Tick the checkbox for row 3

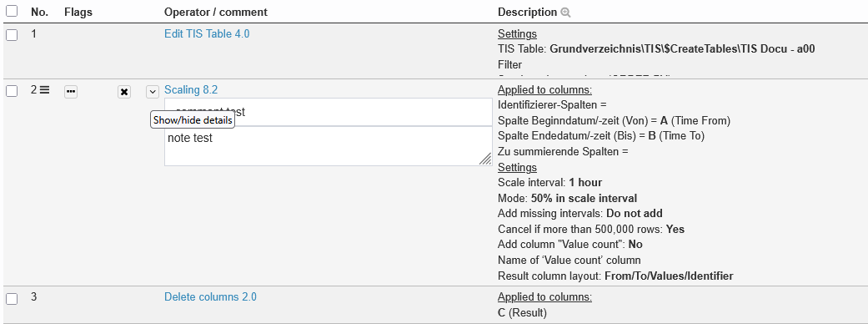[x=12, y=298]
